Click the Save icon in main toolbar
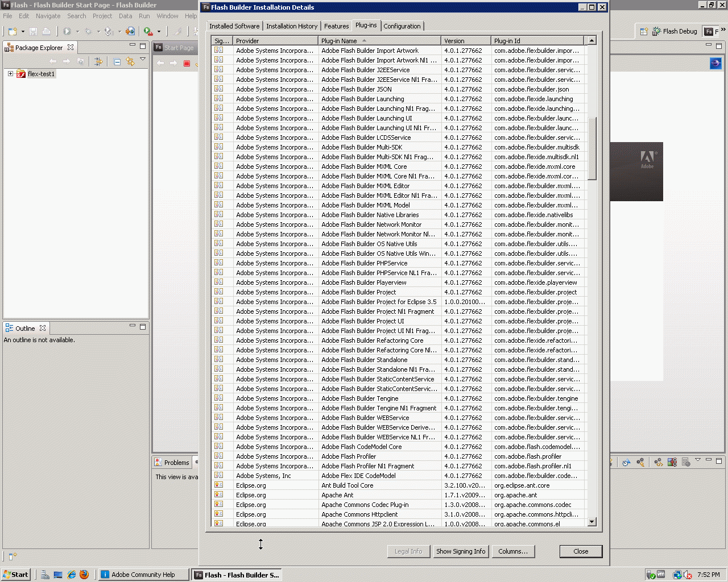This screenshot has height=582, width=728. click(33, 31)
